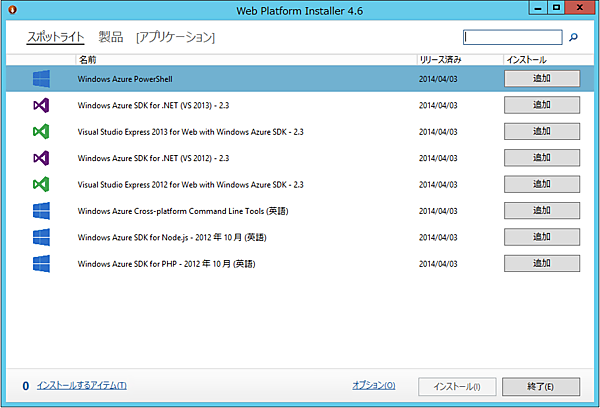
Task: Click icon for Azure SDK for PHP
Action: 41,264
